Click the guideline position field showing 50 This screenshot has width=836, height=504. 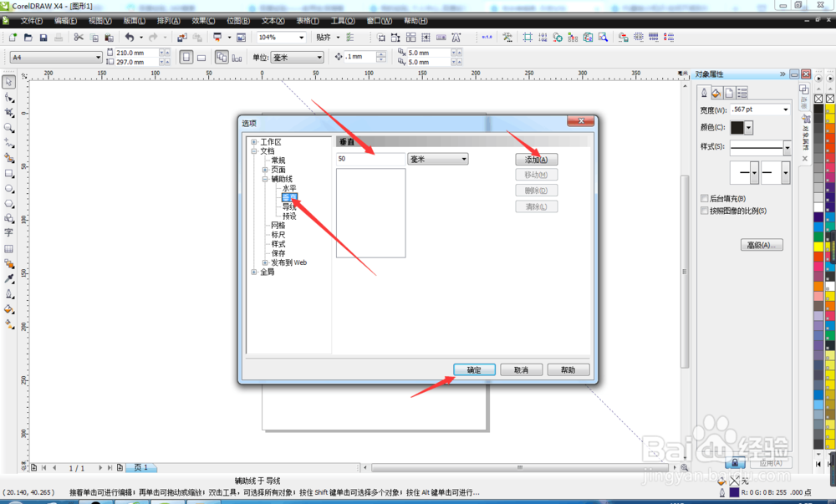click(370, 159)
